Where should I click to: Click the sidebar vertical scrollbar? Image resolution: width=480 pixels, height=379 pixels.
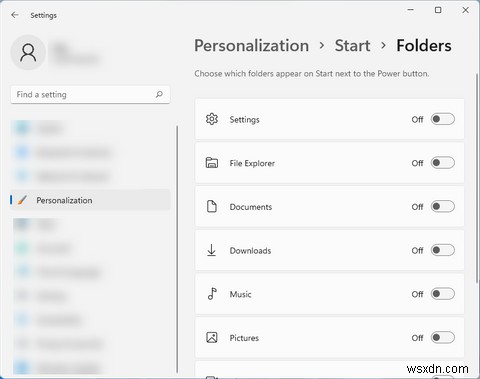pos(177,249)
